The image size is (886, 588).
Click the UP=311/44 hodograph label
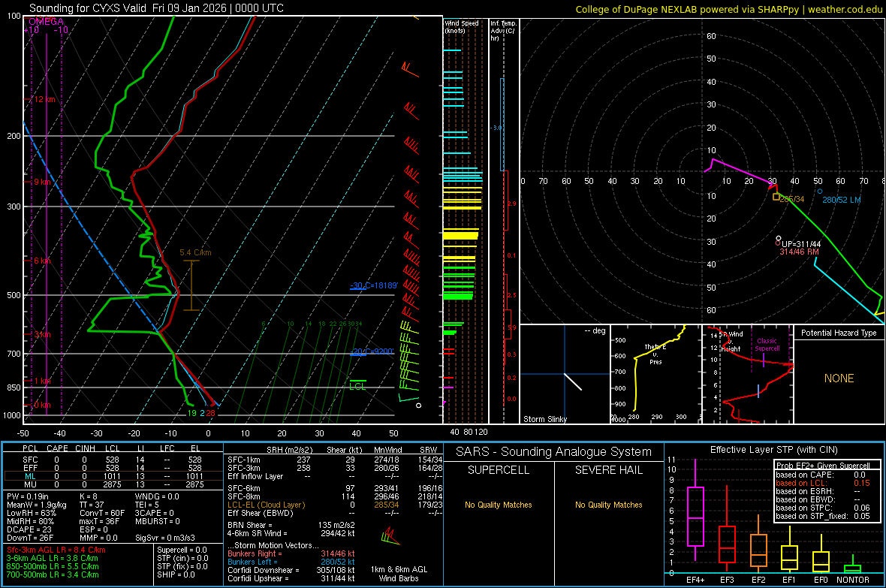click(x=800, y=244)
